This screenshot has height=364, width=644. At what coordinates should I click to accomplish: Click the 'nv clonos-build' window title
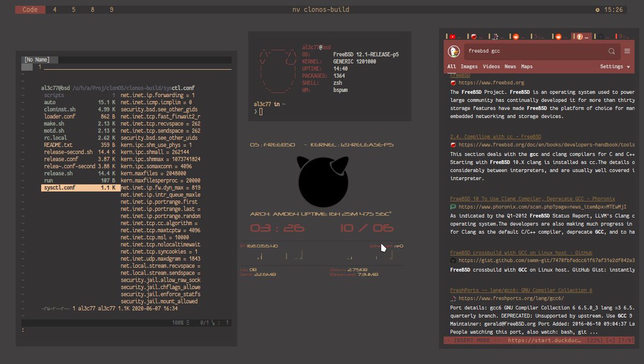321,10
